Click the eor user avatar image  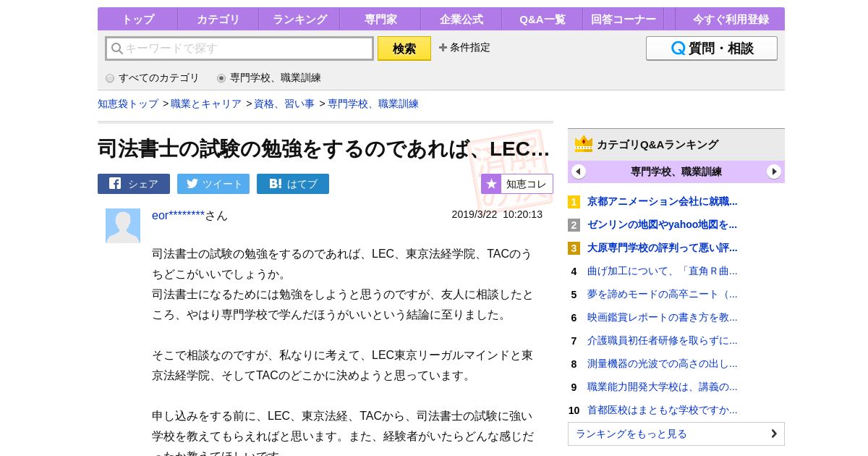(x=123, y=226)
